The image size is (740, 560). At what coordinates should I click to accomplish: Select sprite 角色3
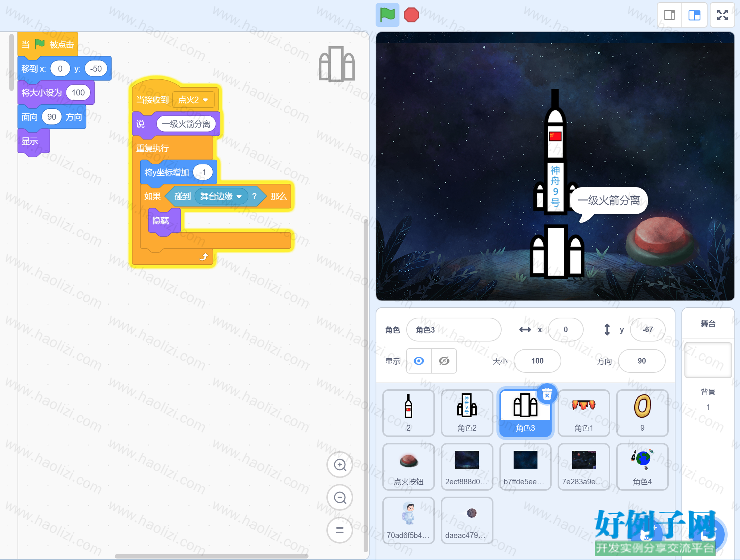click(525, 413)
